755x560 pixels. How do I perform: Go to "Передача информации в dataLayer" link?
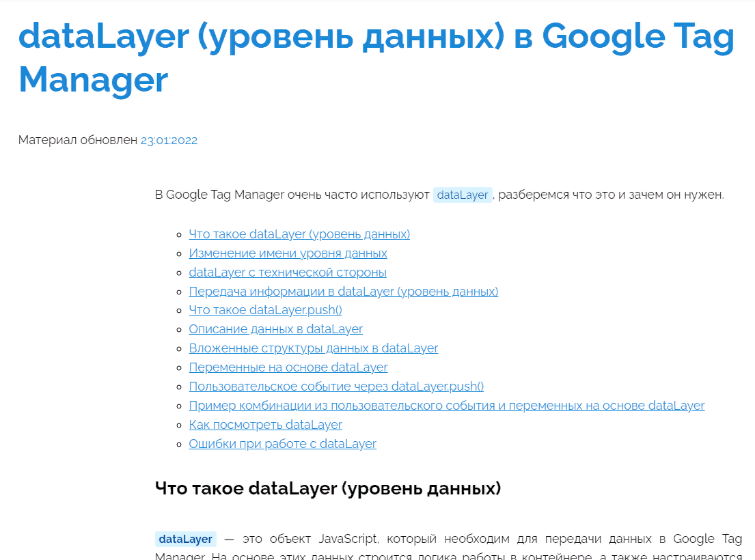[x=343, y=292]
